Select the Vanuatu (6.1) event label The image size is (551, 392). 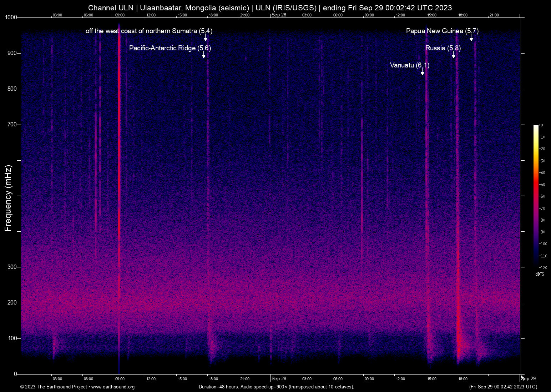point(410,65)
